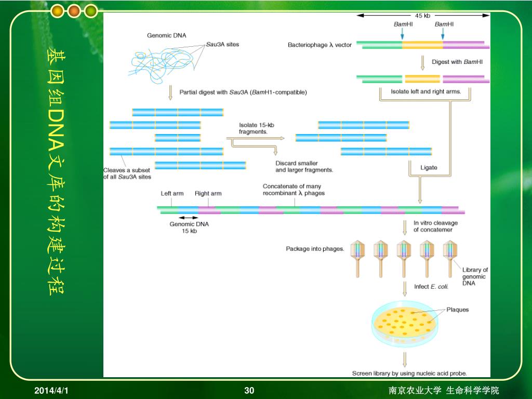This screenshot has width=532, height=399.
Task: Click the Petri dish illustration with plaques
Action: coord(405,323)
